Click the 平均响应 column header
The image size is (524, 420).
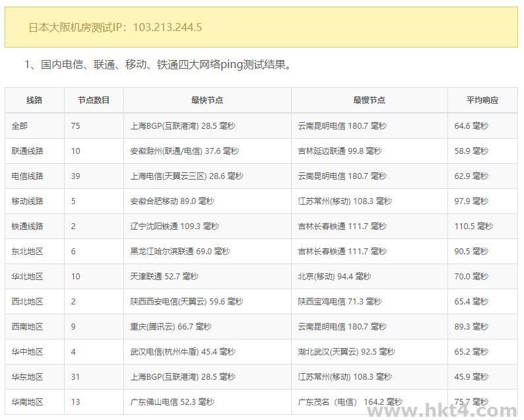coord(482,100)
